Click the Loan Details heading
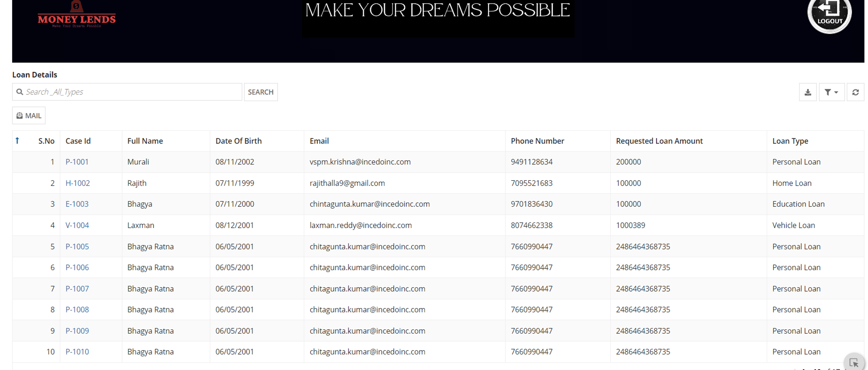The image size is (868, 370). tap(35, 75)
